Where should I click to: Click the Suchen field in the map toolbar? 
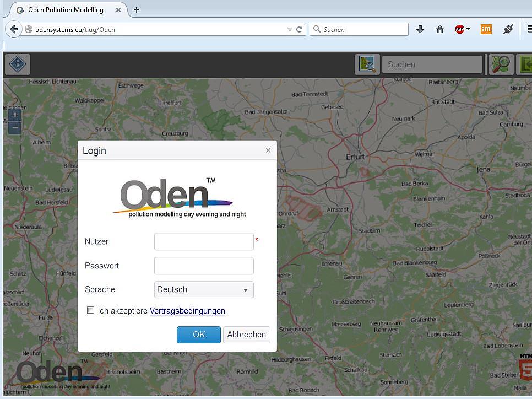pyautogui.click(x=432, y=64)
